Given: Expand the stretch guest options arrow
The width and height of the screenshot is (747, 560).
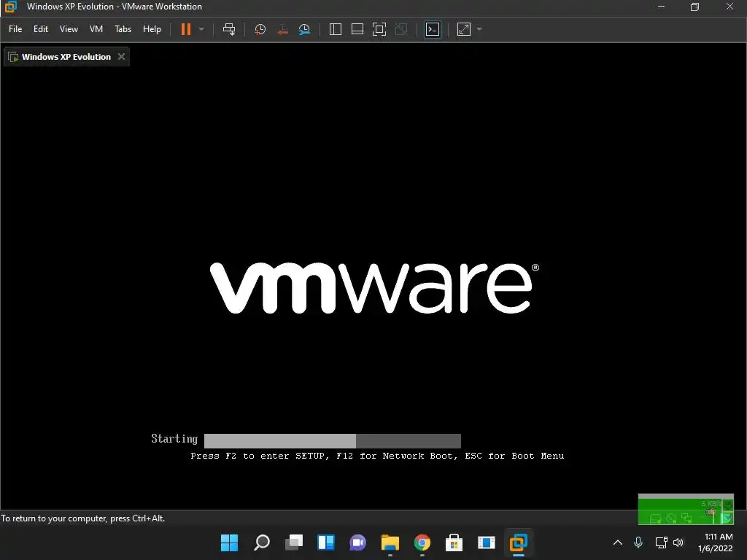Looking at the screenshot, I should (479, 29).
